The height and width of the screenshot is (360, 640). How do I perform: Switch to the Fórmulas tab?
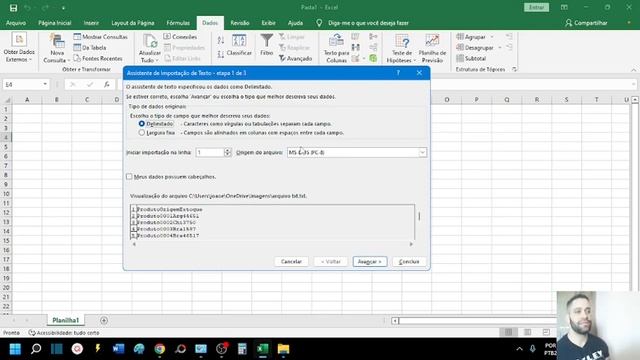[x=178, y=23]
